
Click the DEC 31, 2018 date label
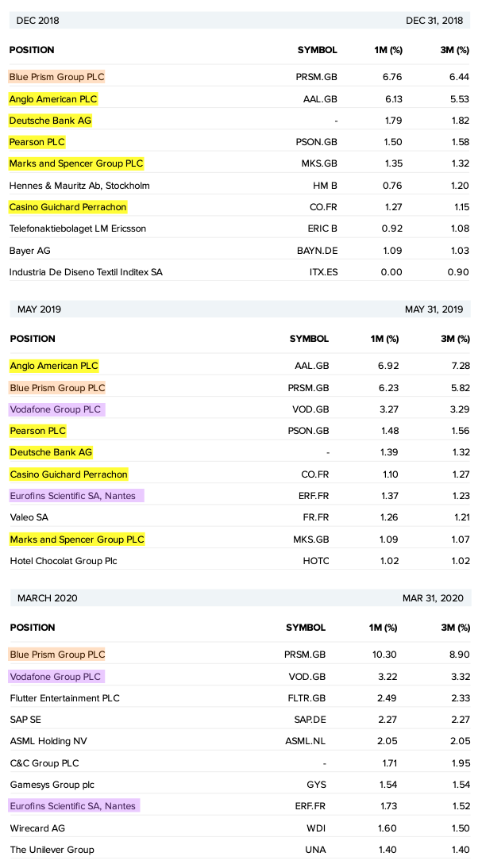[434, 21]
